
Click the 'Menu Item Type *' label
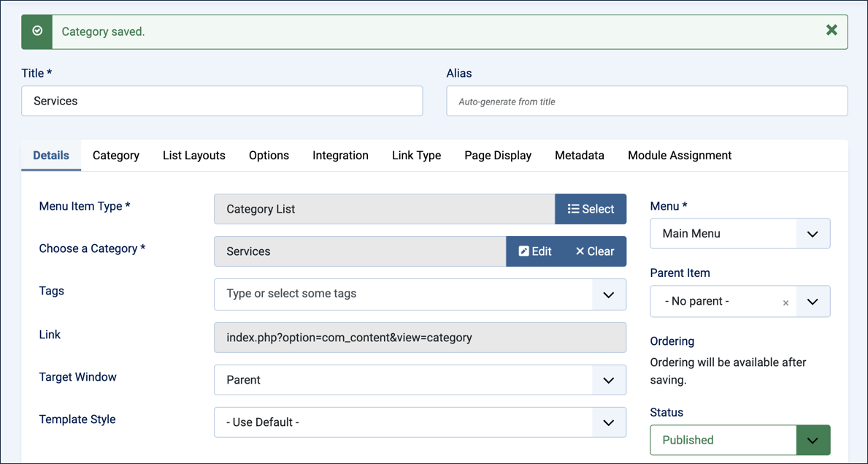coord(85,206)
